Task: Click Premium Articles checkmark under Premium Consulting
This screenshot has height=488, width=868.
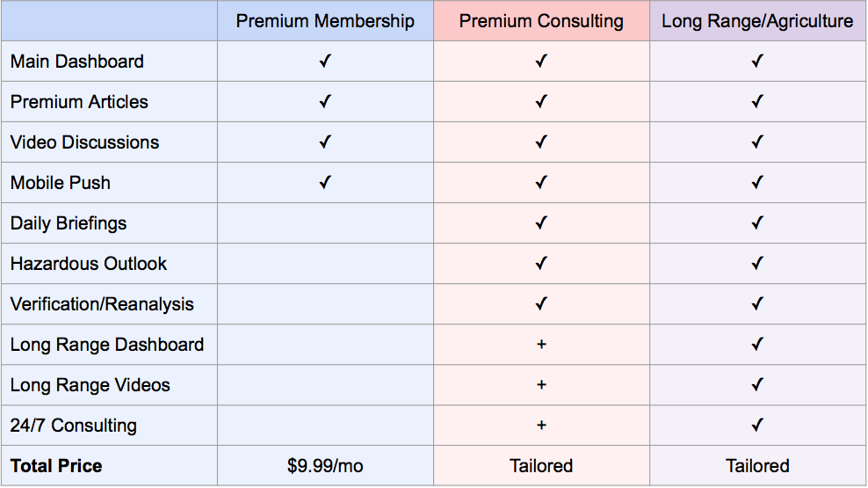Action: coord(541,101)
